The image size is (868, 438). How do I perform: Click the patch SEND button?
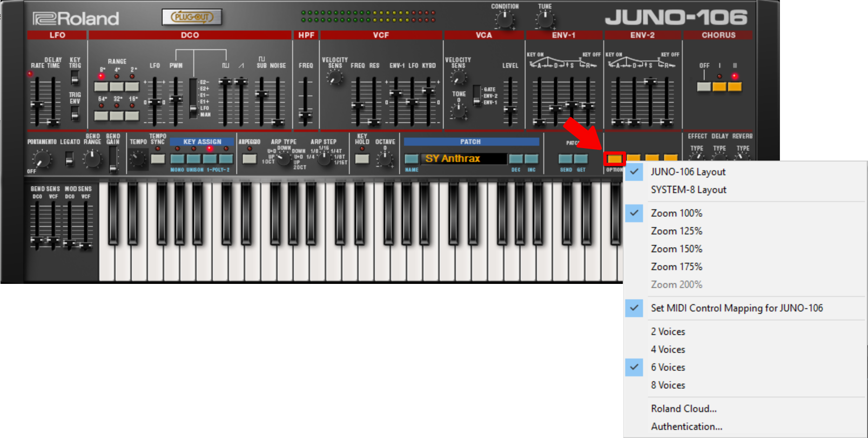coord(566,158)
